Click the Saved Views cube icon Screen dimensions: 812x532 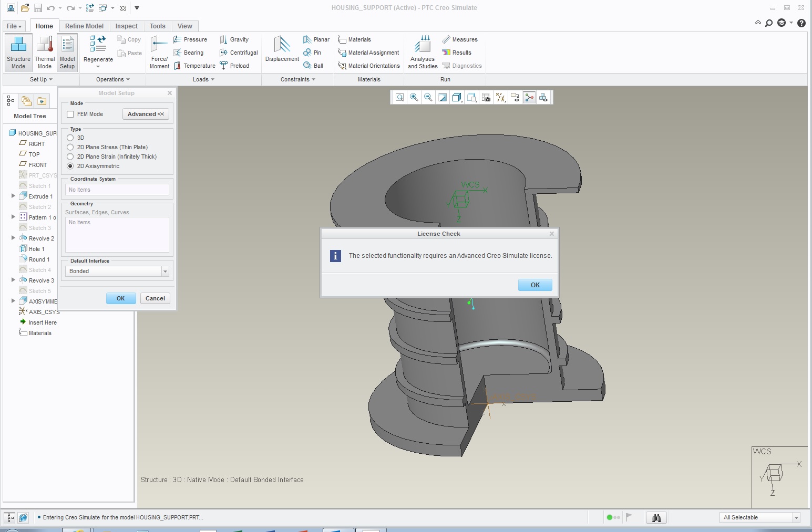[456, 97]
